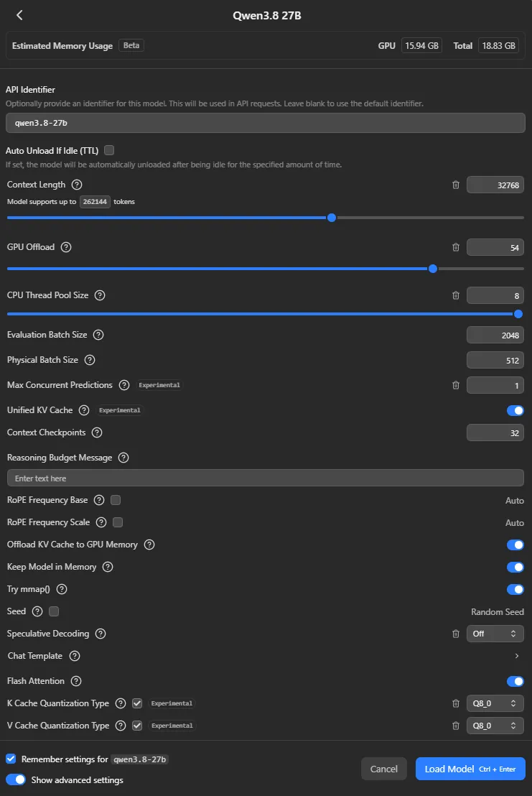Image resolution: width=532 pixels, height=796 pixels.
Task: Go back using the top-left arrow
Action: coord(19,15)
